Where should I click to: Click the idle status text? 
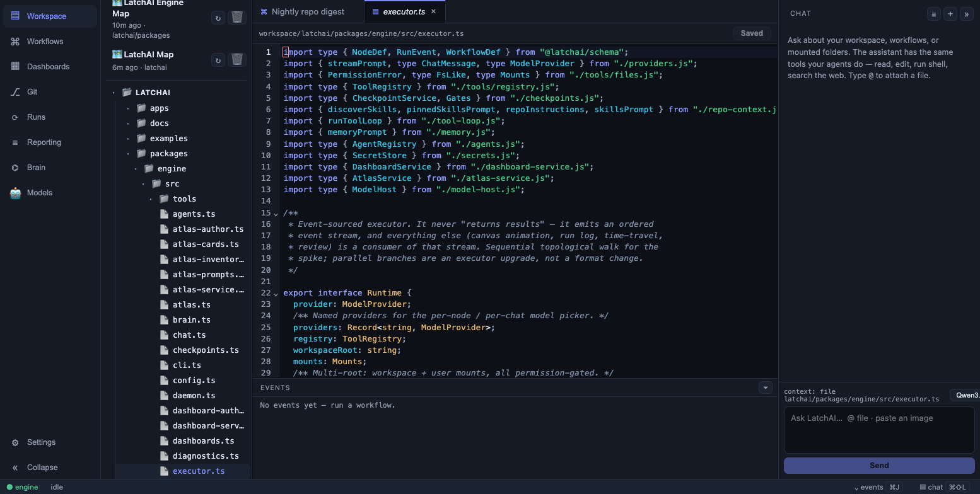pyautogui.click(x=57, y=487)
